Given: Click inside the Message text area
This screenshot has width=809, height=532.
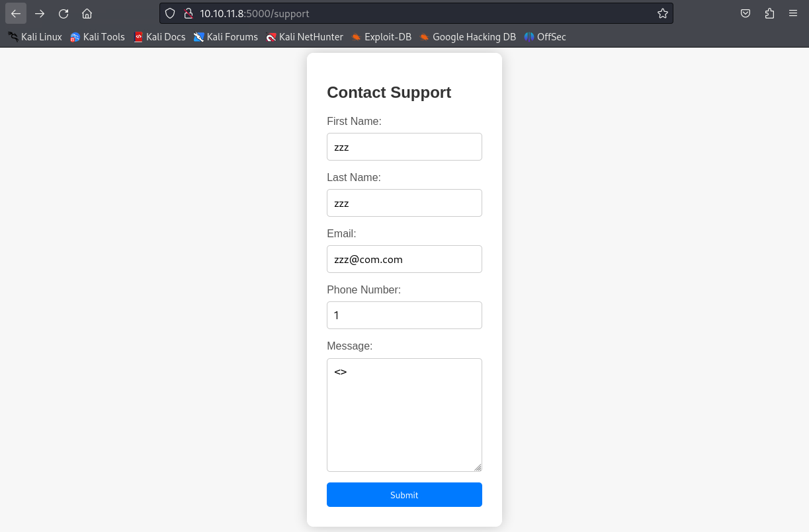Looking at the screenshot, I should pos(404,415).
